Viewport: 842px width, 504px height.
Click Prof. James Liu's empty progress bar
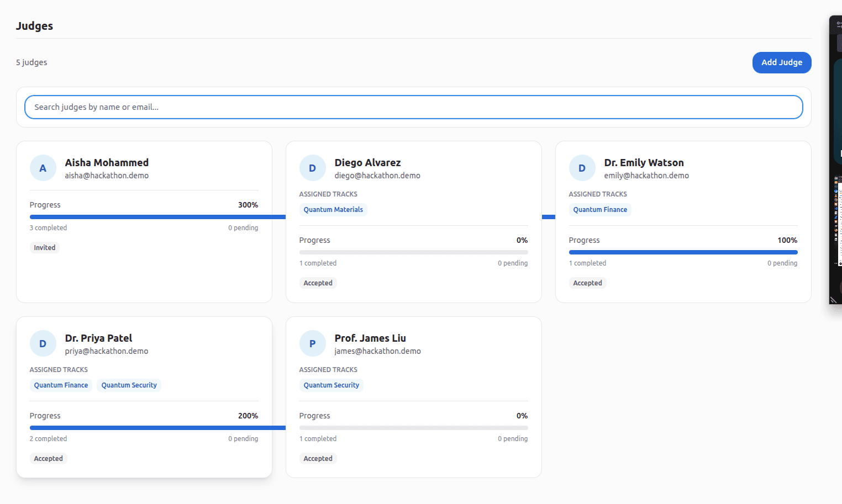click(x=413, y=428)
